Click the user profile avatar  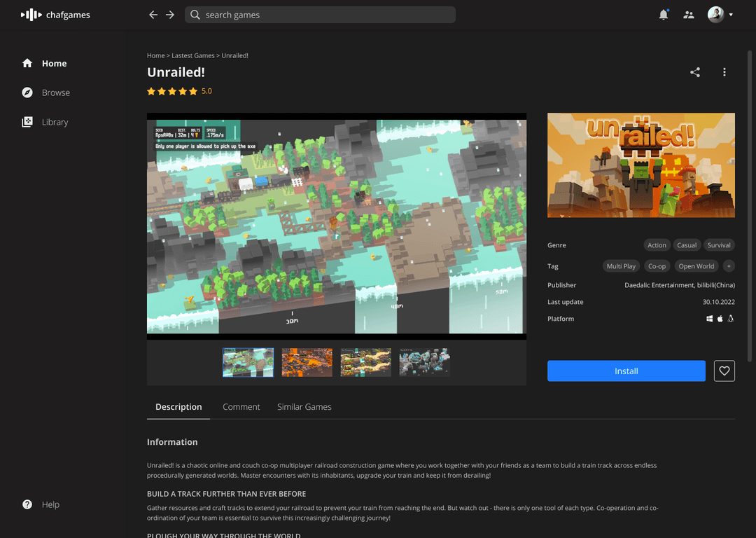pyautogui.click(x=715, y=15)
